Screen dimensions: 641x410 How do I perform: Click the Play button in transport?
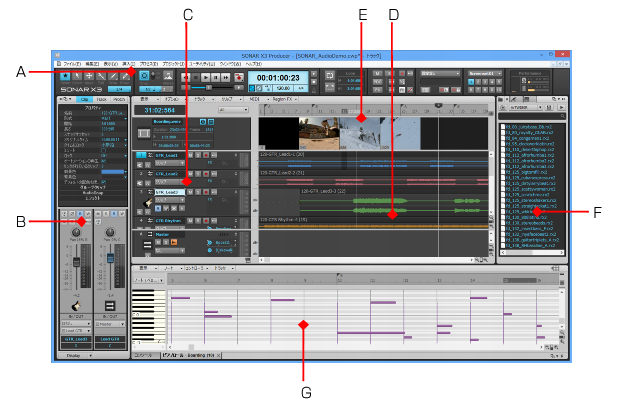pos(206,77)
